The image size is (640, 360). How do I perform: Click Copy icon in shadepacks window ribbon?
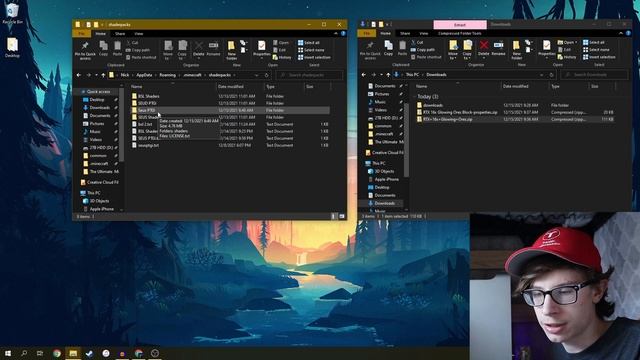pyautogui.click(x=103, y=48)
